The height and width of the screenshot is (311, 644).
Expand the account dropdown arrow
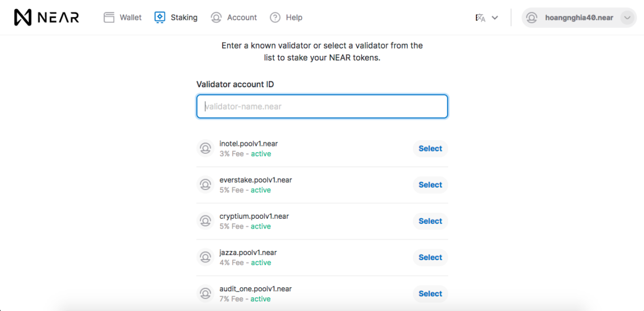pyautogui.click(x=626, y=18)
